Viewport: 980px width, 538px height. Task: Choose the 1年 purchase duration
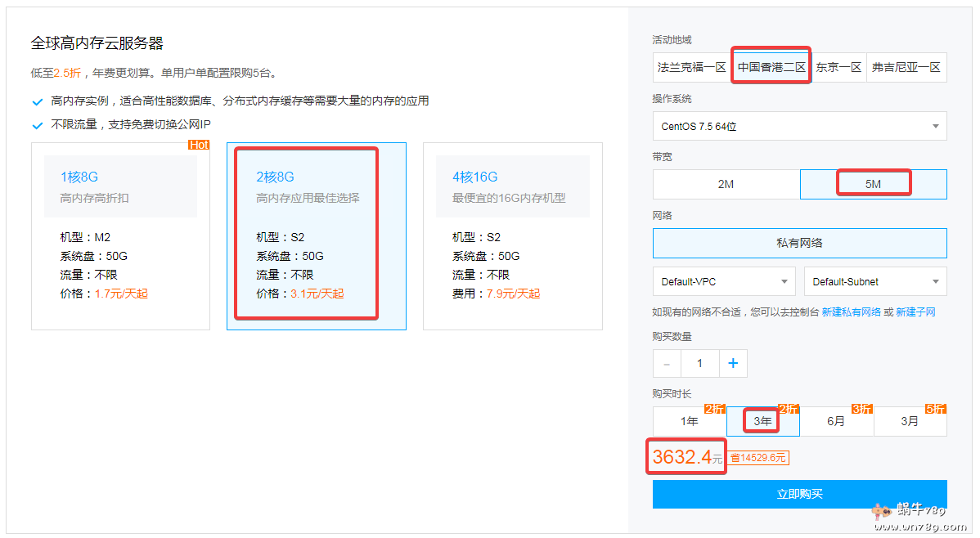pos(689,422)
